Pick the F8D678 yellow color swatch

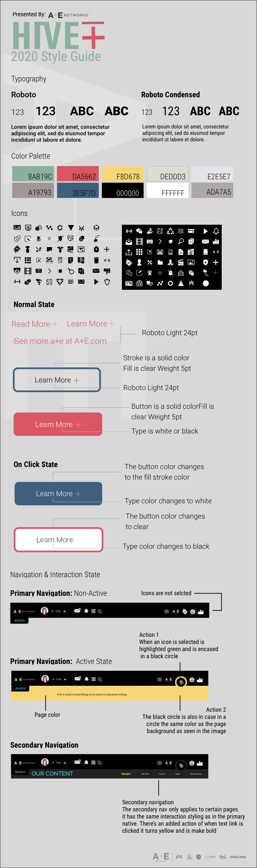point(123,174)
